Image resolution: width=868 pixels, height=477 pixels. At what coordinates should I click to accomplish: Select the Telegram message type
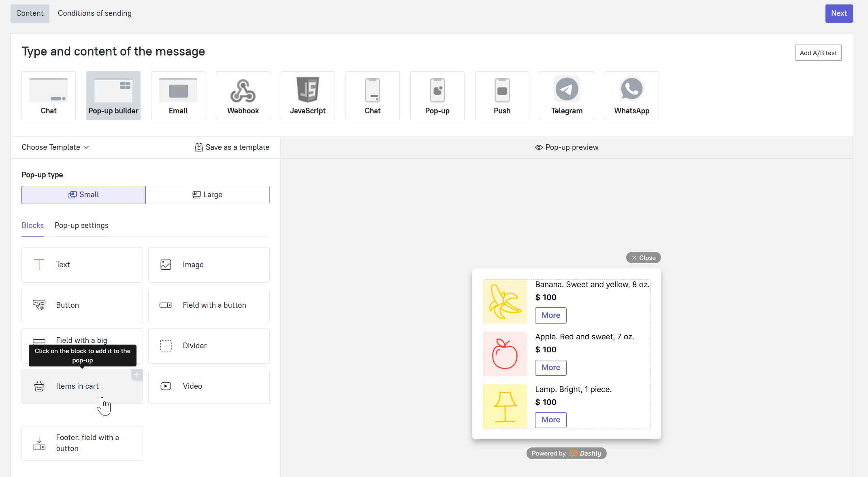point(567,96)
